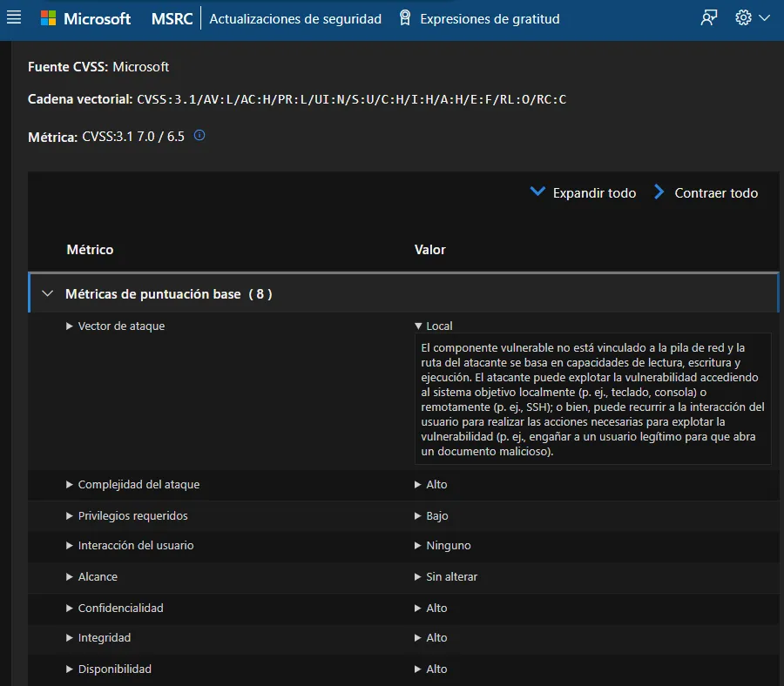Screen dimensions: 784x686
Task: Open the Actualizaciones de seguridad menu
Action: coord(294,17)
